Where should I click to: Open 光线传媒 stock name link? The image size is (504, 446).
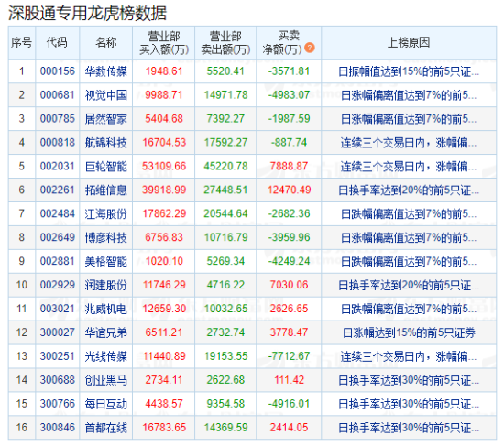[105, 356]
